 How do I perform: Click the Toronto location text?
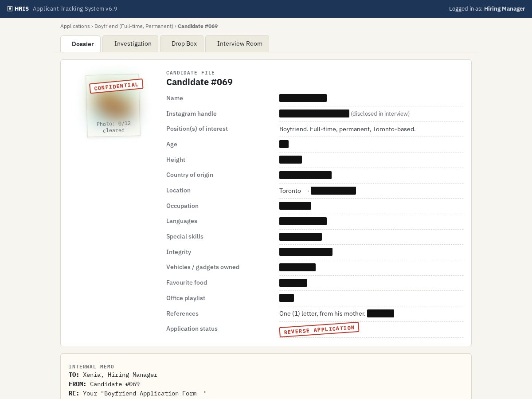tap(290, 191)
